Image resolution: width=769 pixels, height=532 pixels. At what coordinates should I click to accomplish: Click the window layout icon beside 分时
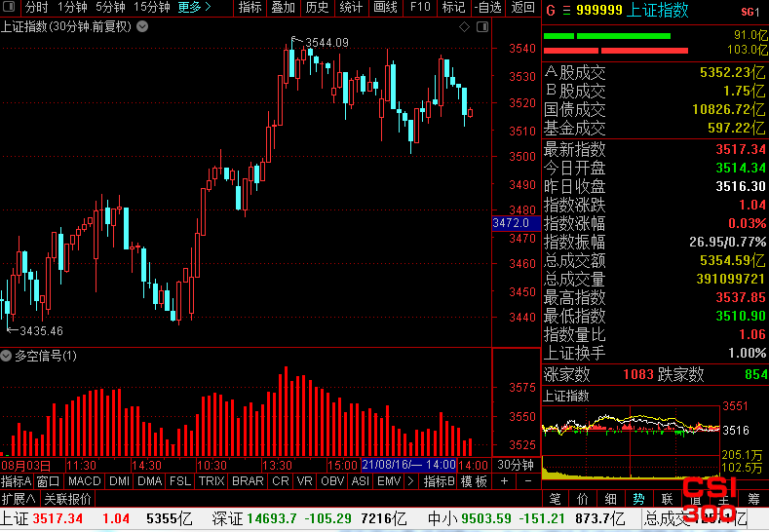(9, 7)
